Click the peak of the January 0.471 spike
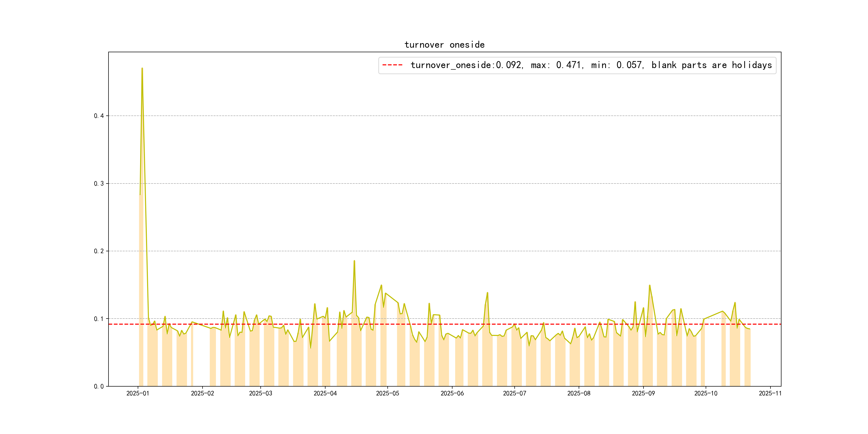The width and height of the screenshot is (868, 434). 142,68
